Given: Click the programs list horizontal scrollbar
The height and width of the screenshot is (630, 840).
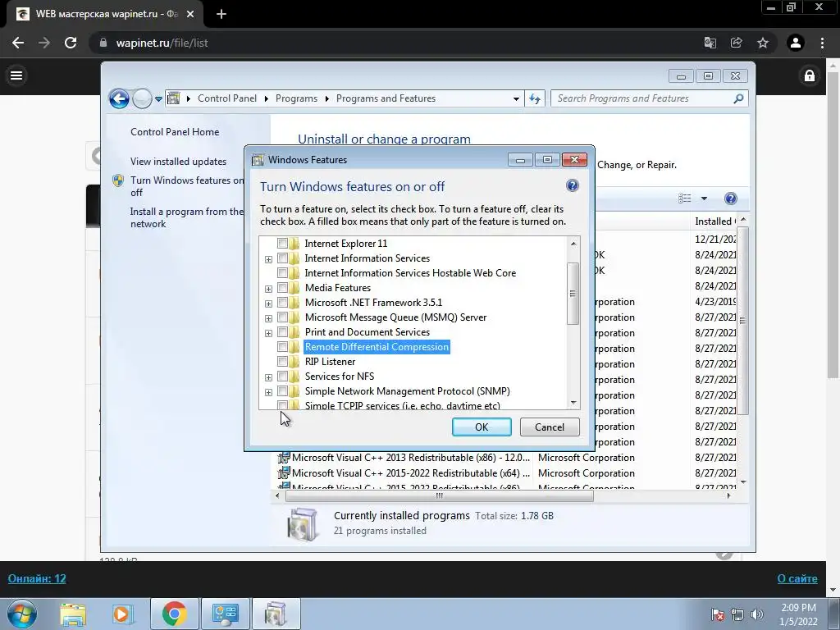Looking at the screenshot, I should [x=440, y=496].
